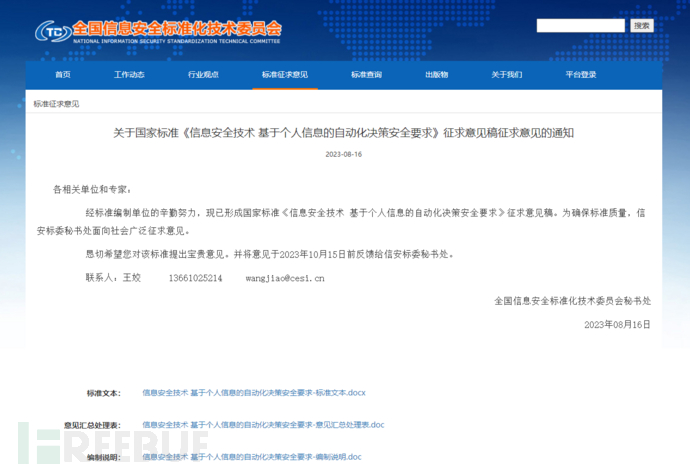This screenshot has width=690, height=471.
Task: Click the 联系人：王姣 text
Action: tap(113, 278)
